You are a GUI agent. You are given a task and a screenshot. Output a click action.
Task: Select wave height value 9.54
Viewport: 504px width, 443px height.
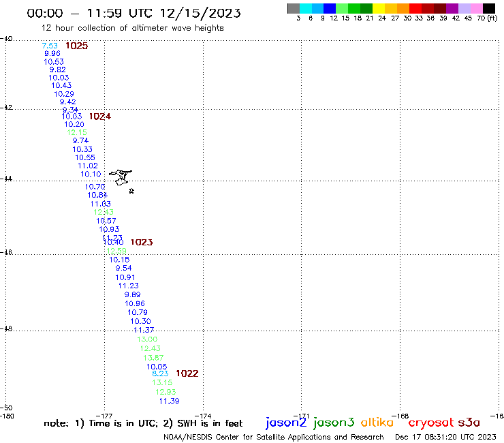[x=124, y=268]
